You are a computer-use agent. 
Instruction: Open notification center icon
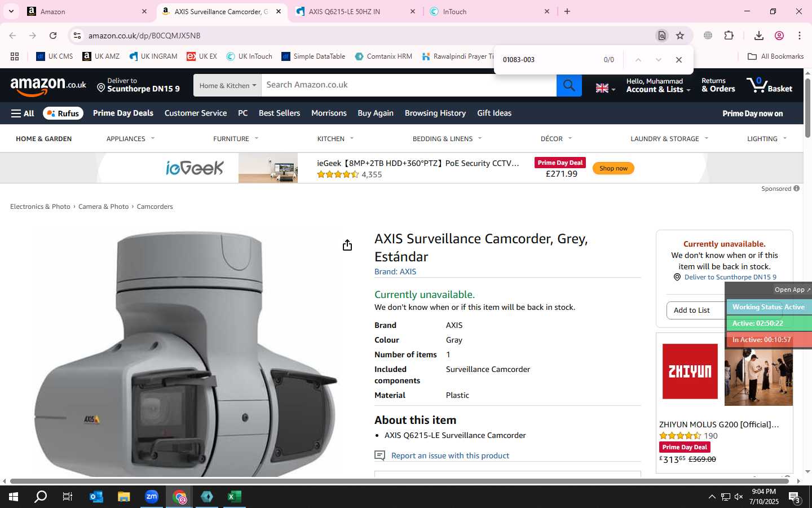[795, 497]
